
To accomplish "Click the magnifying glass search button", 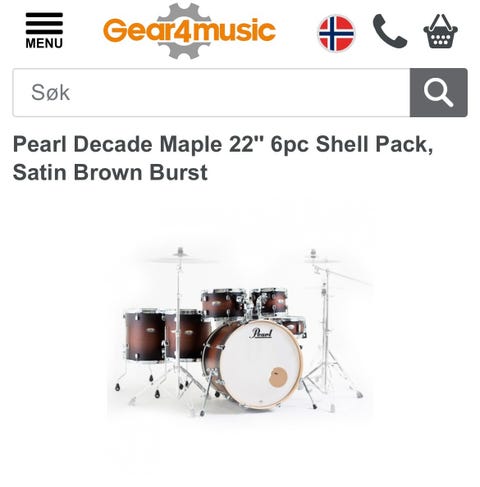I will click(439, 93).
